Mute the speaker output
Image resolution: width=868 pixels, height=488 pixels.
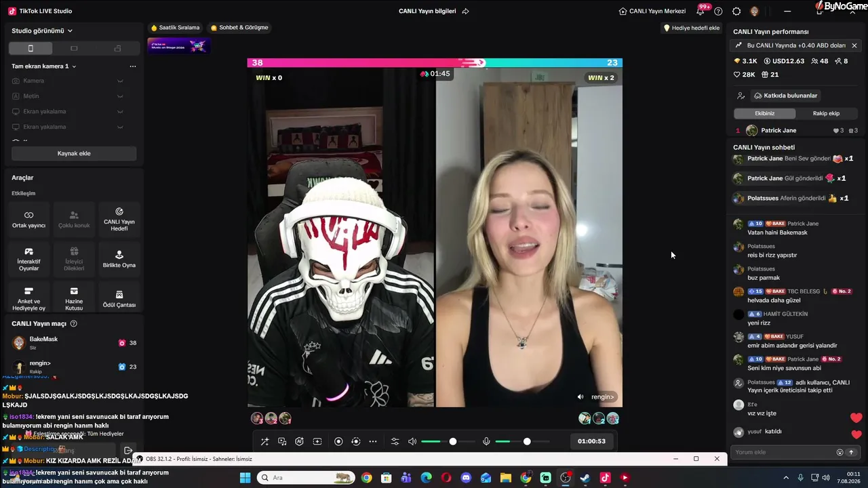click(412, 441)
